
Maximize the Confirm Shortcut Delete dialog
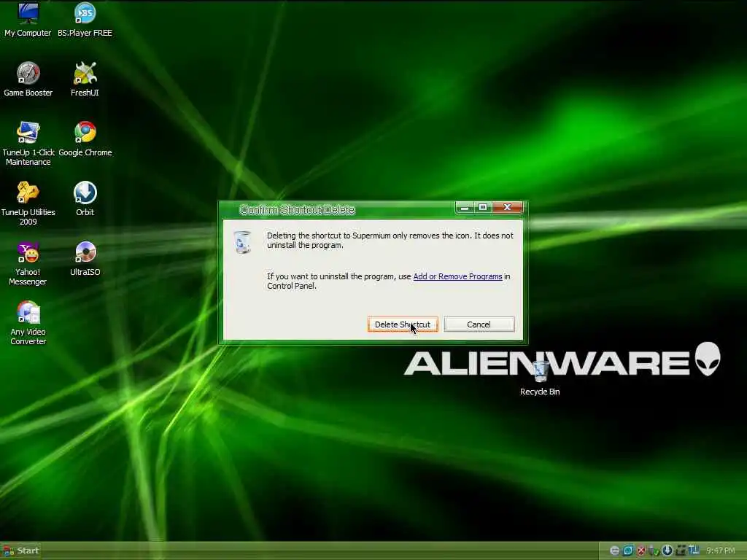point(483,208)
